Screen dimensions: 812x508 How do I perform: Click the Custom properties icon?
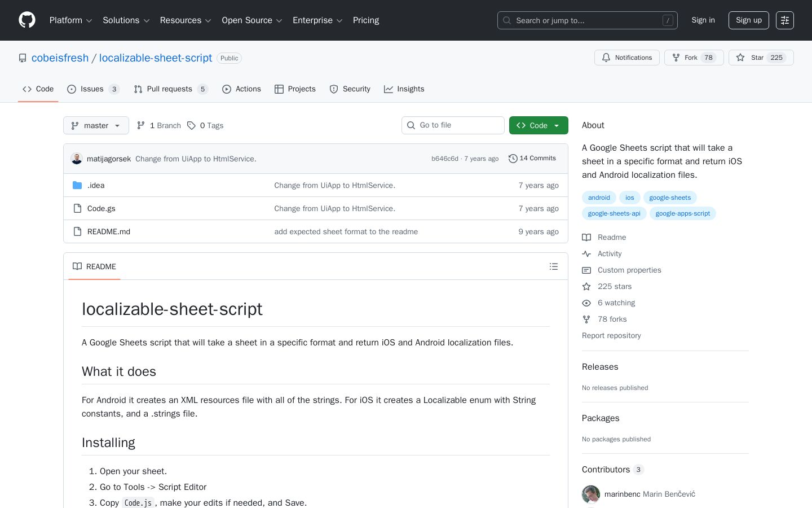pyautogui.click(x=586, y=270)
